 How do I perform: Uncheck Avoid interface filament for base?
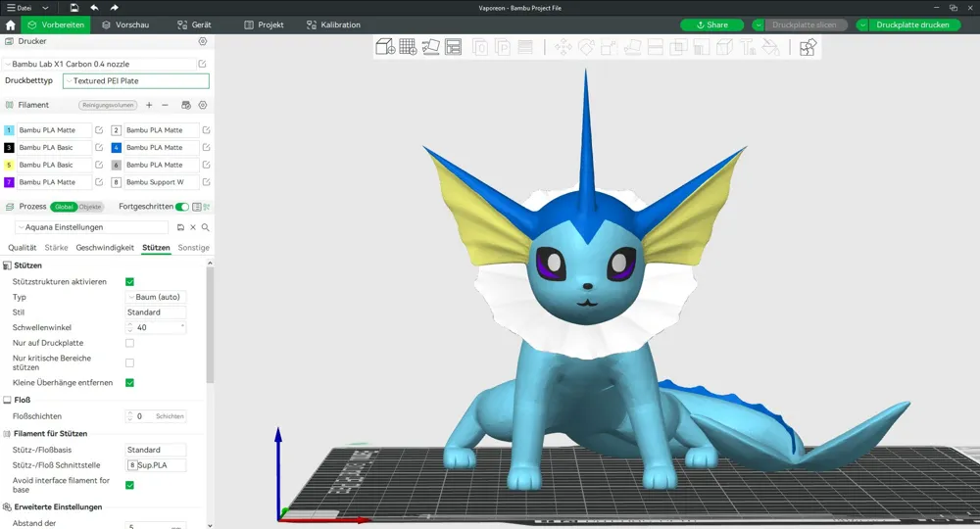(x=130, y=485)
